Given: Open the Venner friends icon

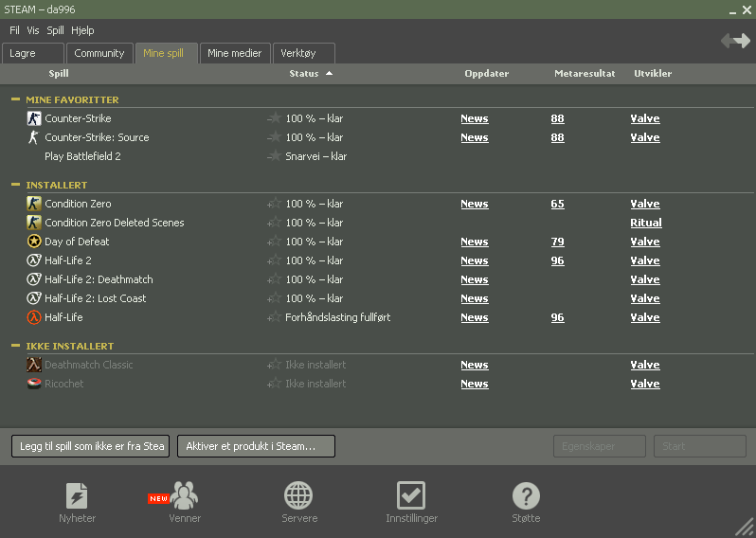Looking at the screenshot, I should [x=184, y=495].
